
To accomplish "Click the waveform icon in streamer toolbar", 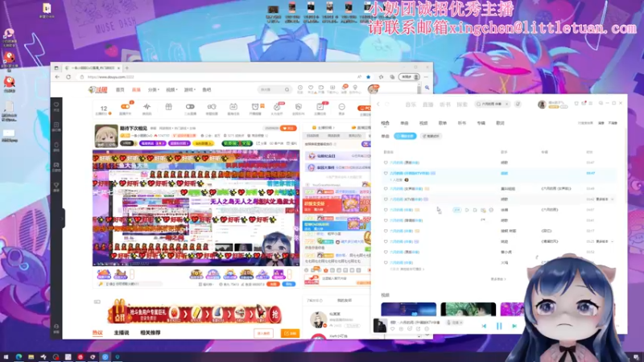I will [x=147, y=107].
